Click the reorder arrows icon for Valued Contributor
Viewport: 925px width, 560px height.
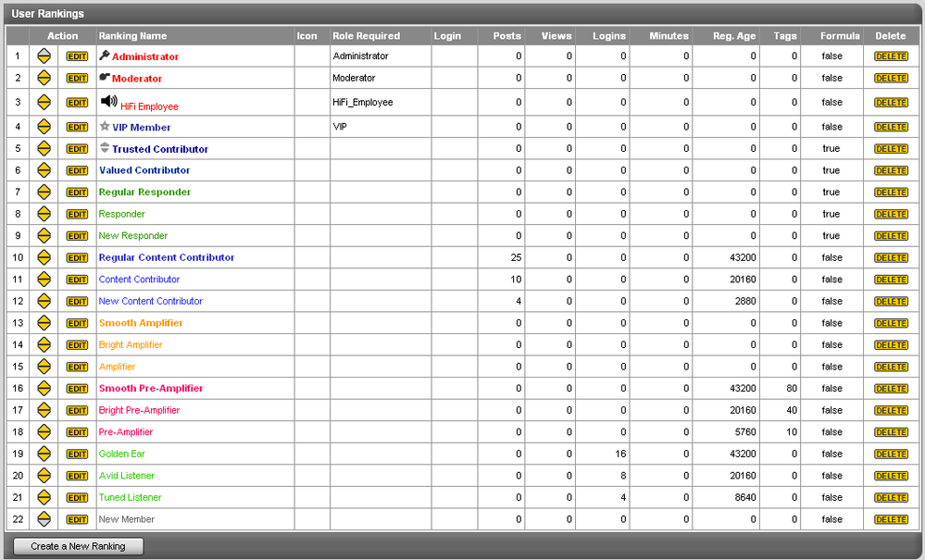tap(44, 170)
